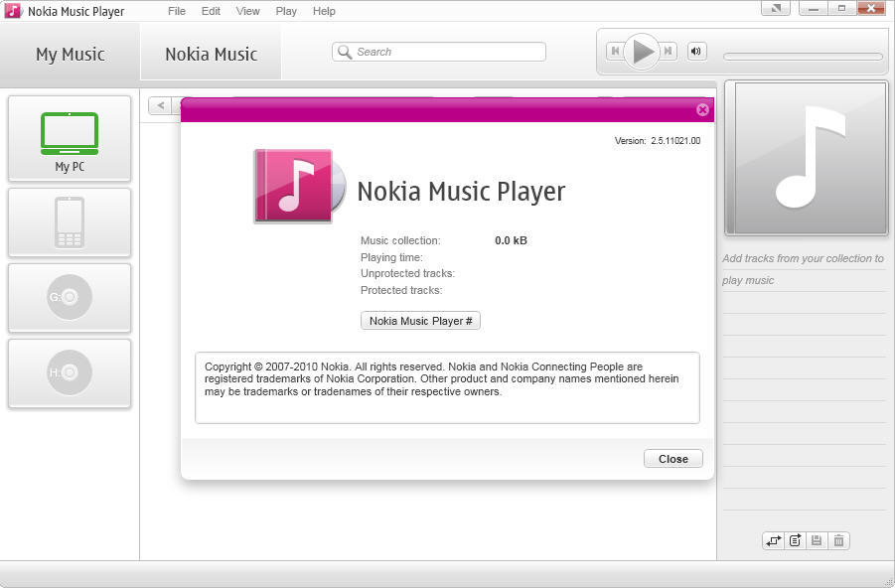The width and height of the screenshot is (895, 588).
Task: Click the "Add tracks from your collection" hint
Action: (803, 269)
